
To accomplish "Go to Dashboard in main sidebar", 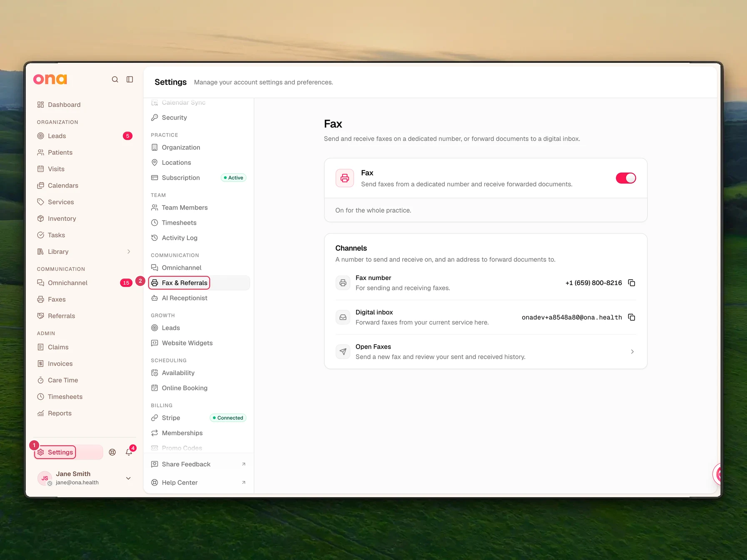I will (85, 105).
